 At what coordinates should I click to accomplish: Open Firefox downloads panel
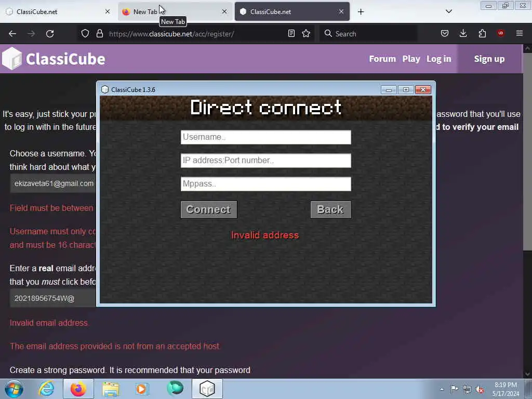pos(463,33)
